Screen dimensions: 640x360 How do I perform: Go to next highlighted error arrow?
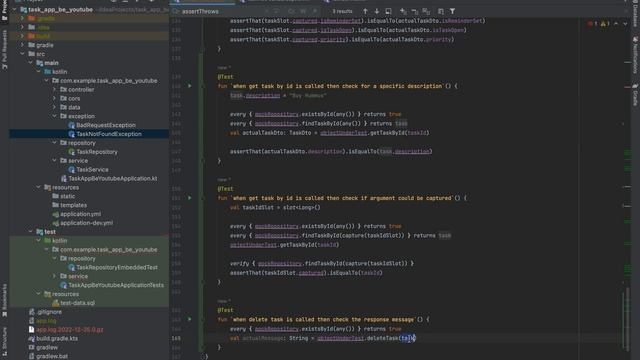(625, 24)
